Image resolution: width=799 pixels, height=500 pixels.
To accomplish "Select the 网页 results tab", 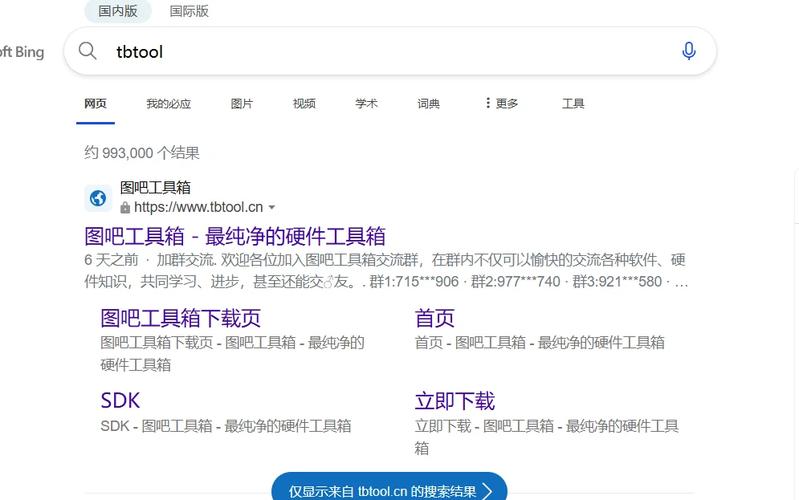I will pyautogui.click(x=95, y=103).
